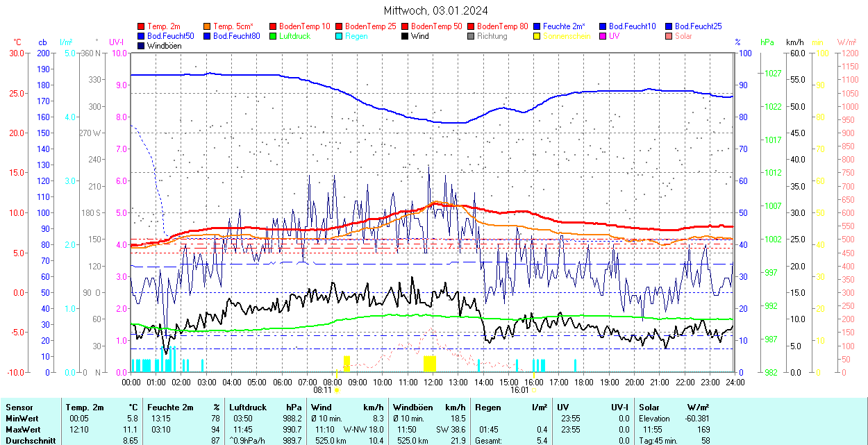
Task: Click the red Temp. 2m legend swatch
Action: [142, 26]
